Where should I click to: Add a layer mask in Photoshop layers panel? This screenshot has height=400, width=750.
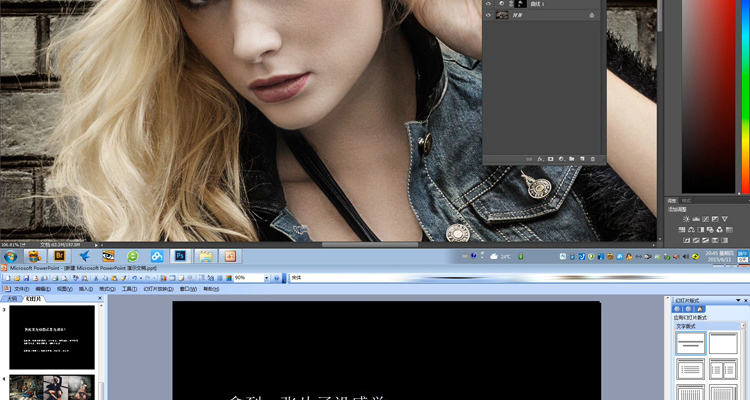[x=551, y=159]
